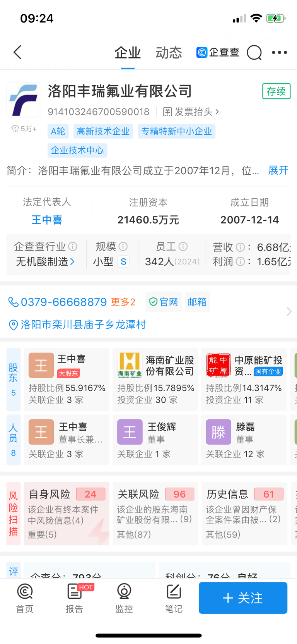Screen dimensions: 297x644
Task: Tap the location pin icon
Action: tap(14, 325)
